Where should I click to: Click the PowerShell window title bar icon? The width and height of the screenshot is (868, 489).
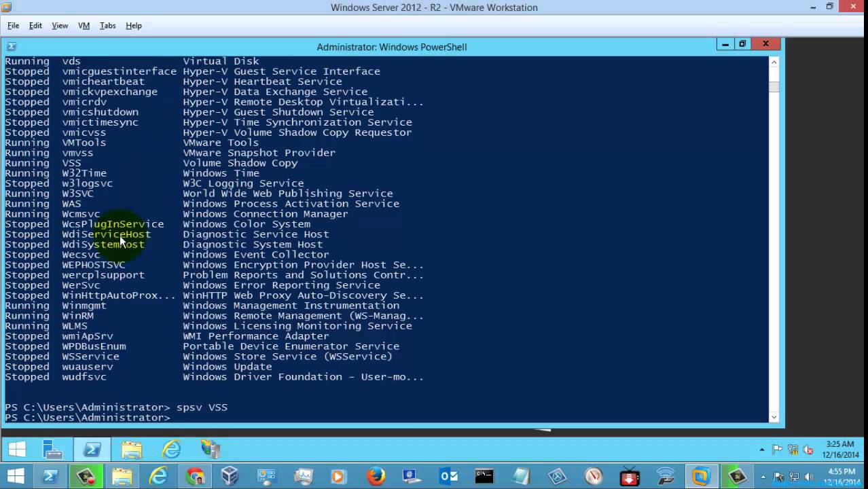[x=11, y=46]
